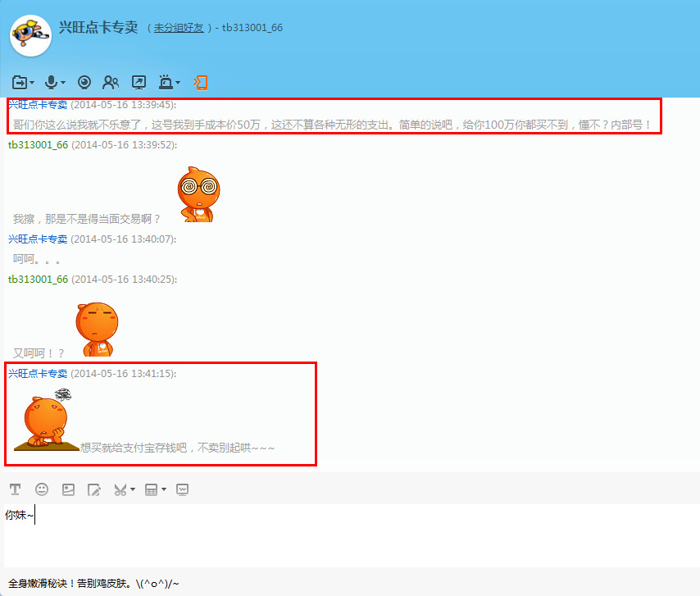This screenshot has width=700, height=596.
Task: Click the message text 呵呵。。。
Action: tap(37, 259)
